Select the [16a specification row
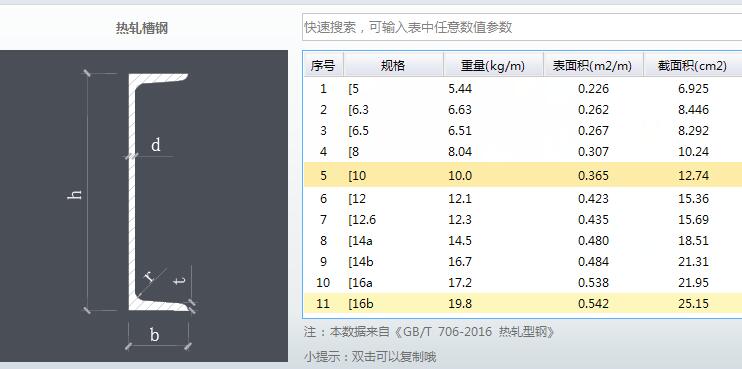742x369 pixels. click(x=523, y=282)
